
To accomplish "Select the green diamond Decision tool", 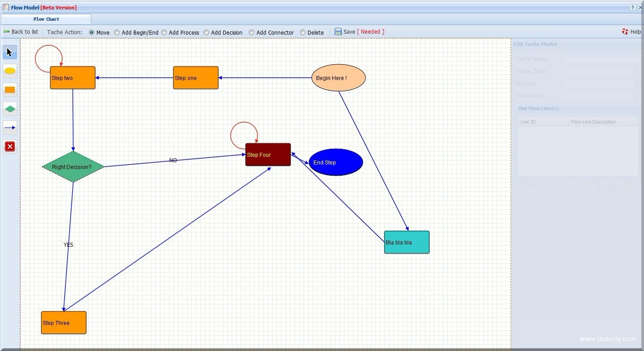I will [10, 109].
